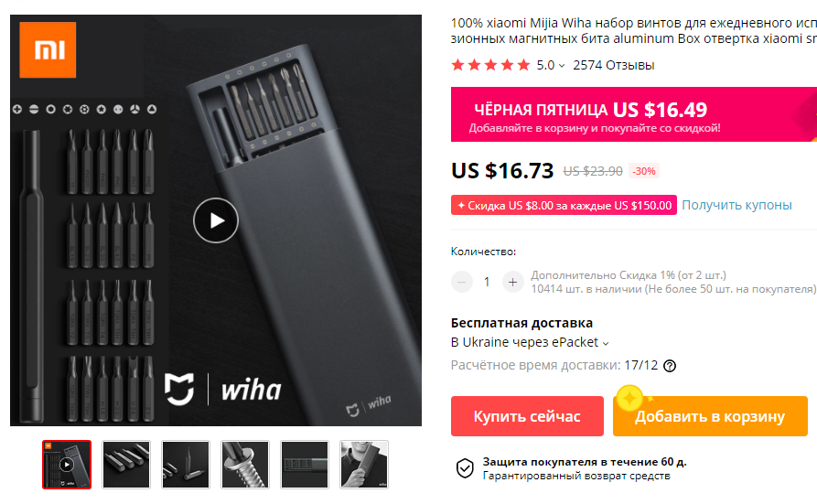Click the Чёрная пятница sale banner
Image resolution: width=817 pixels, height=504 pixels.
point(634,114)
